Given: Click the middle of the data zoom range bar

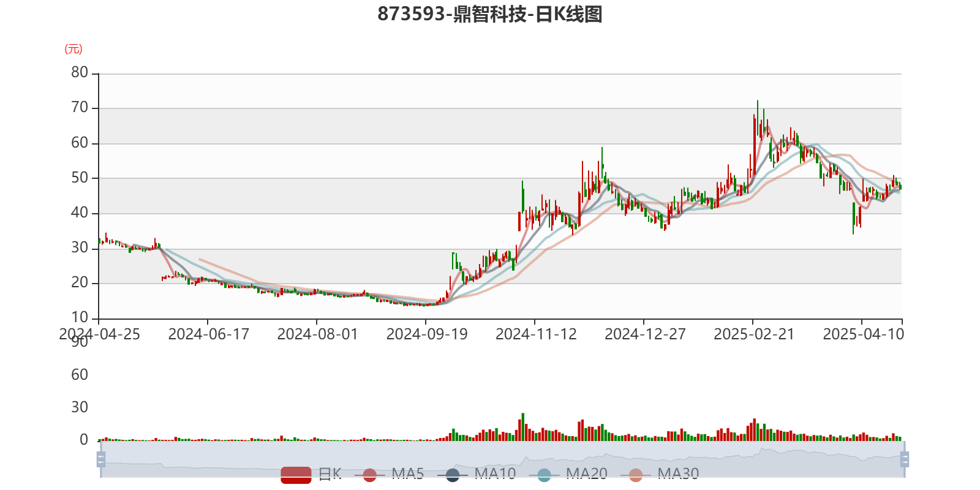Looking at the screenshot, I should (502, 459).
